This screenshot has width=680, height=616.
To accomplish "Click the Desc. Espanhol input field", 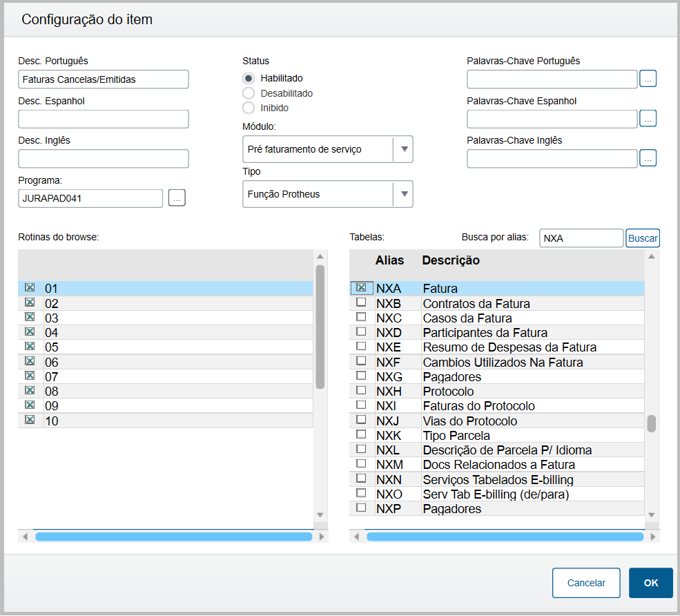I will click(104, 119).
